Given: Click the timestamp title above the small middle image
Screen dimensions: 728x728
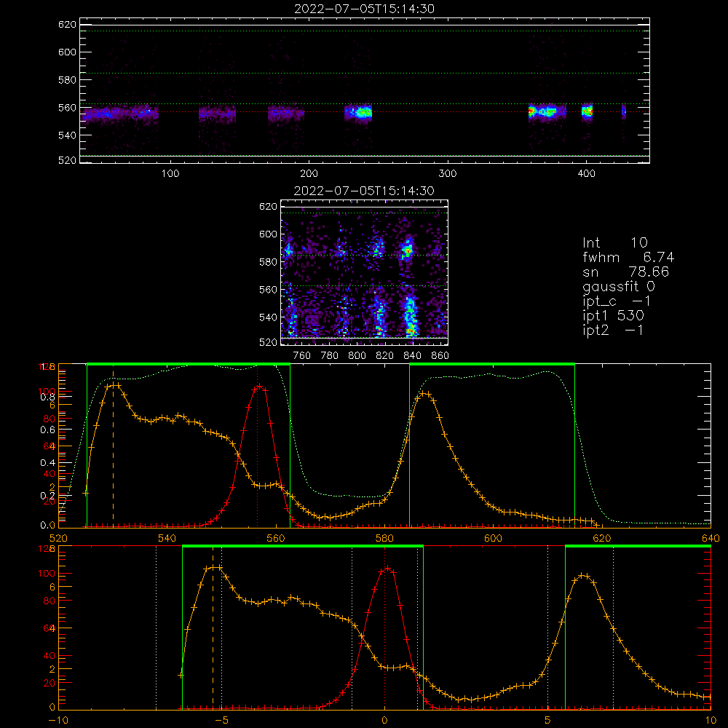Looking at the screenshot, I should pos(364,191).
